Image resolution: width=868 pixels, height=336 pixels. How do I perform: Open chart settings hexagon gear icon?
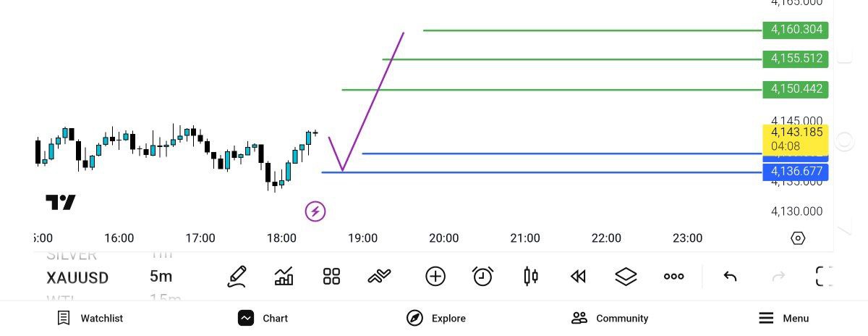[798, 238]
